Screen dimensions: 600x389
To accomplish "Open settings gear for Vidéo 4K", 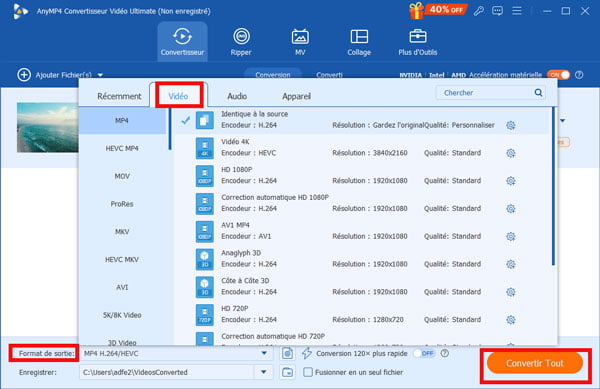I will 510,153.
